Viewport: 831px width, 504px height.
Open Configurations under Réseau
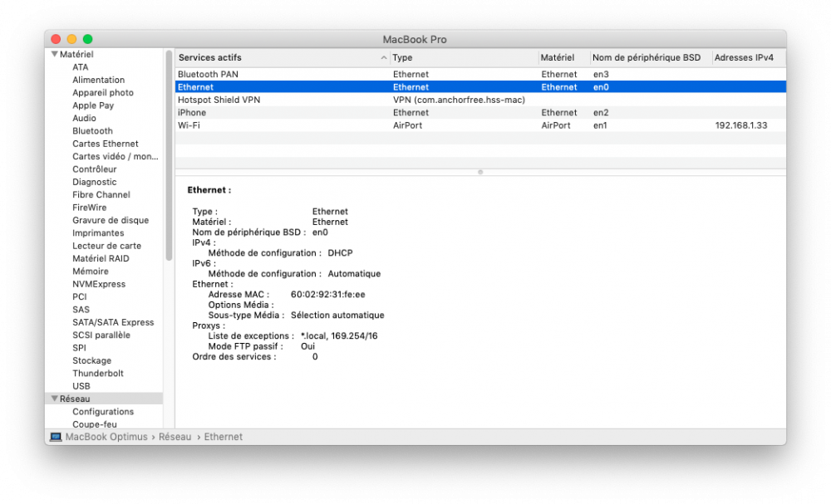tap(103, 411)
